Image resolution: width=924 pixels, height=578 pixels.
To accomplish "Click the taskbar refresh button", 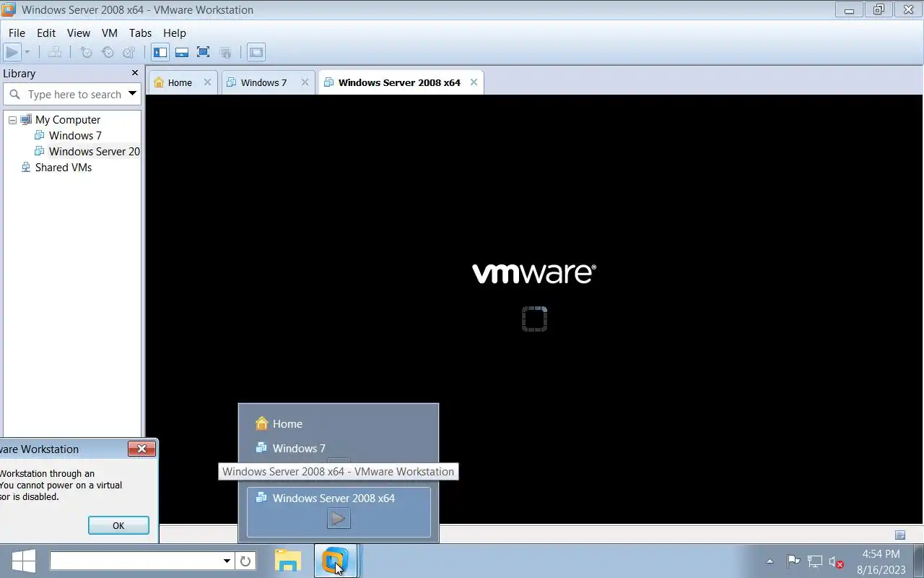I will [x=245, y=561].
